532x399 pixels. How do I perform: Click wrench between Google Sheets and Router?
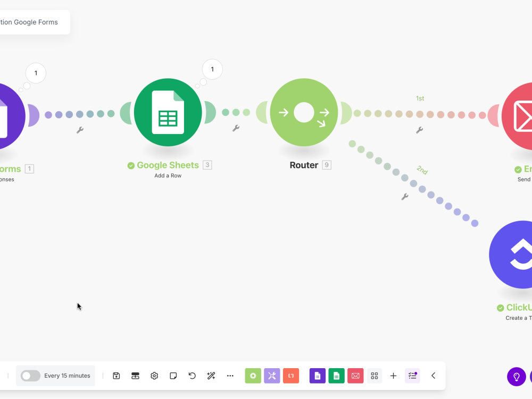coord(236,128)
